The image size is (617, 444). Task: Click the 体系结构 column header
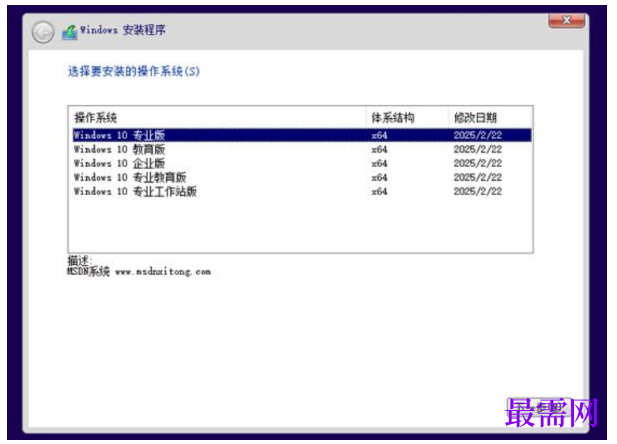(407, 117)
